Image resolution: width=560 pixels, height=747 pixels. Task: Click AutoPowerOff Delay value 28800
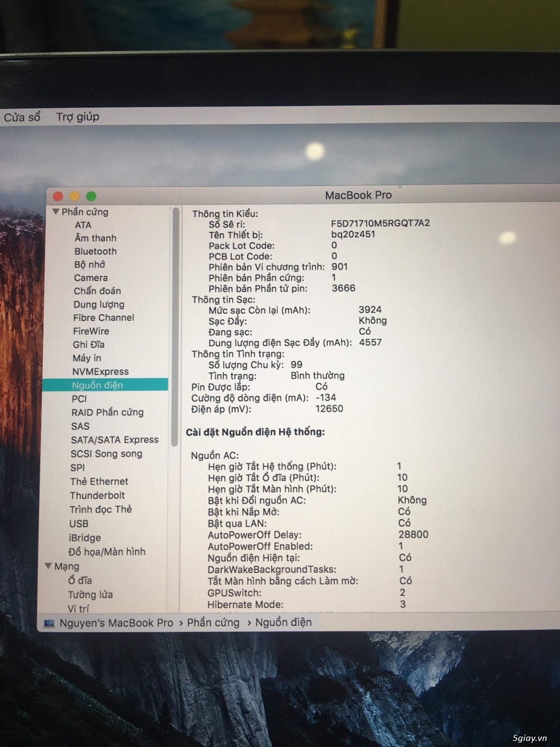413,534
